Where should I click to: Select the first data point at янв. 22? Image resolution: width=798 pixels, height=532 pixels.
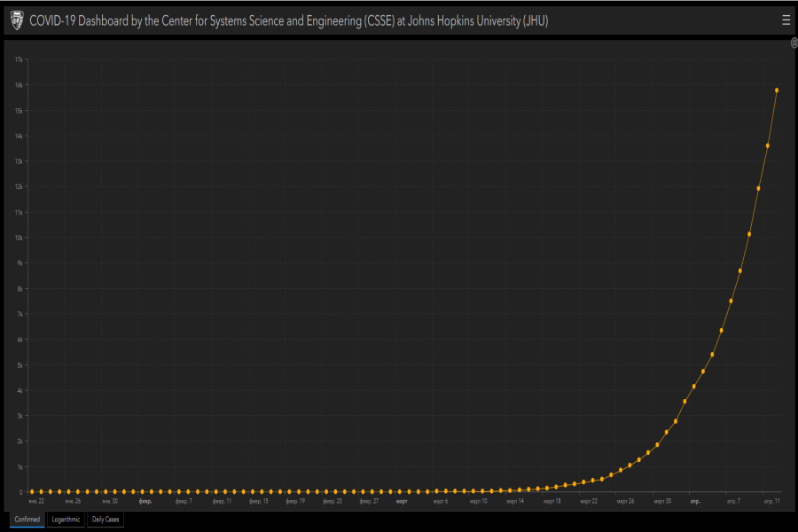click(32, 491)
